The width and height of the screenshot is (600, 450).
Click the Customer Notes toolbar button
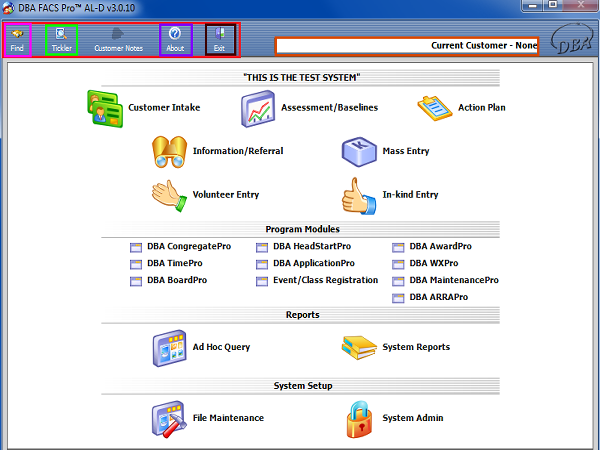click(x=118, y=40)
